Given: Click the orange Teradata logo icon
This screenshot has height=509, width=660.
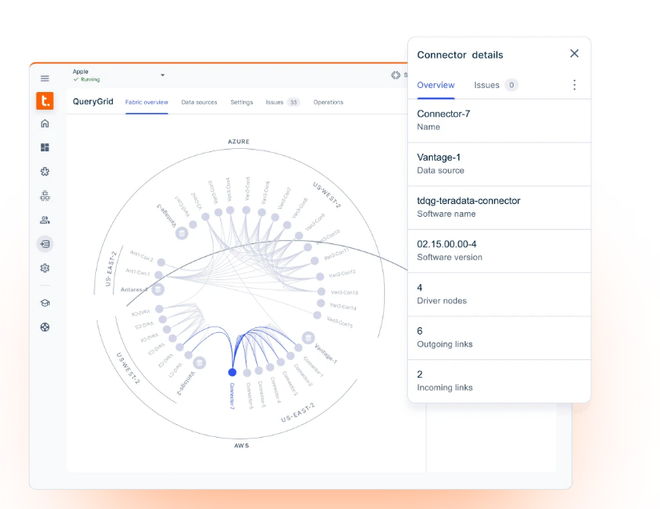Looking at the screenshot, I should click(45, 101).
